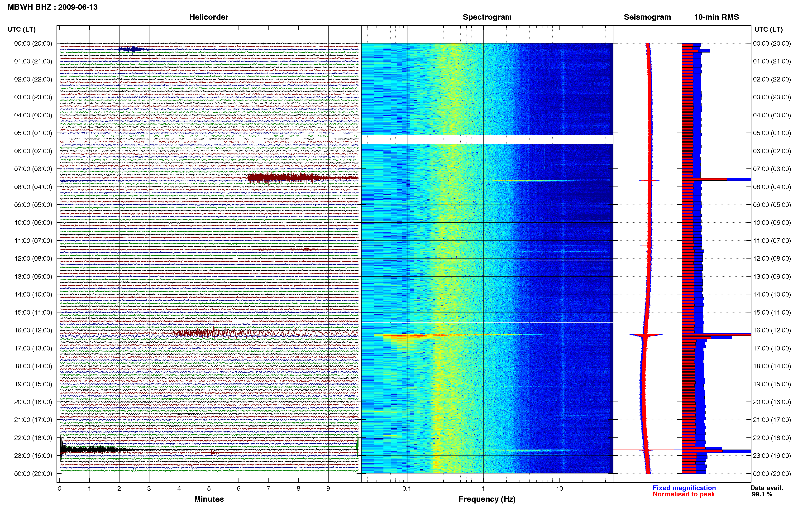Viewport: 812px width, 508px height.
Task: Click the "Data avail." label
Action: point(767,488)
